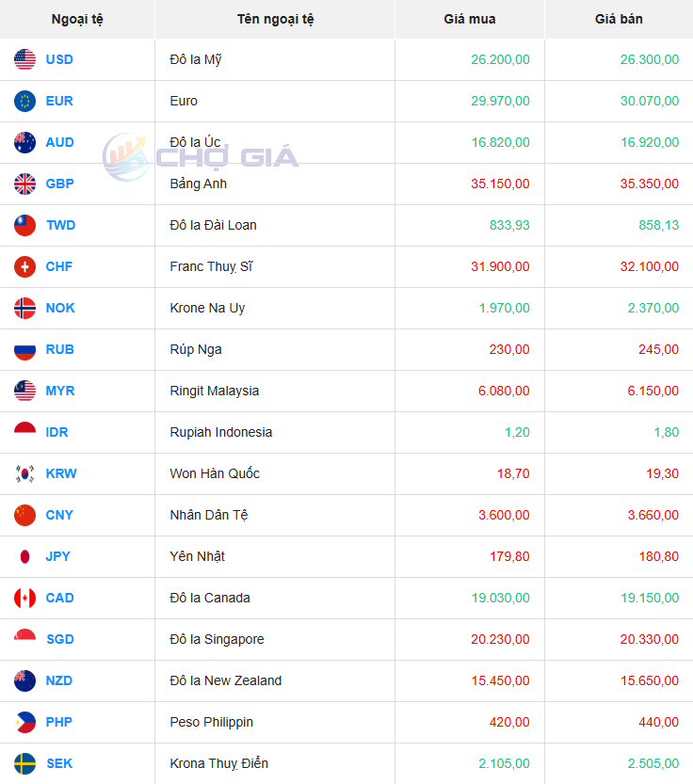
Task: Select the Tên ngoại tệ column header
Action: (275, 19)
